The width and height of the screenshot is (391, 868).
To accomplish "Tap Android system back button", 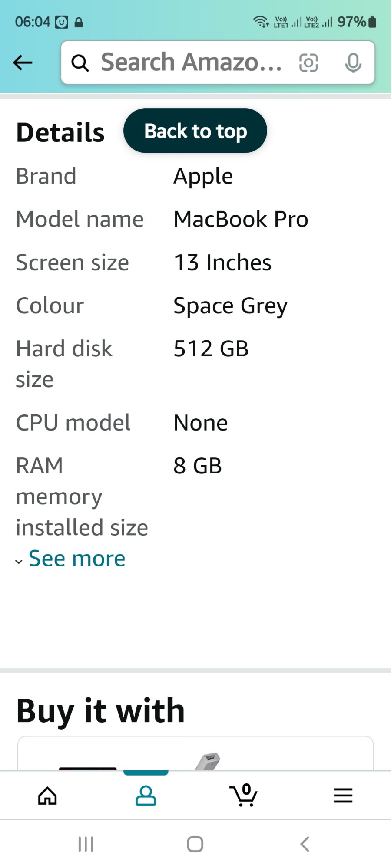I will point(305,844).
